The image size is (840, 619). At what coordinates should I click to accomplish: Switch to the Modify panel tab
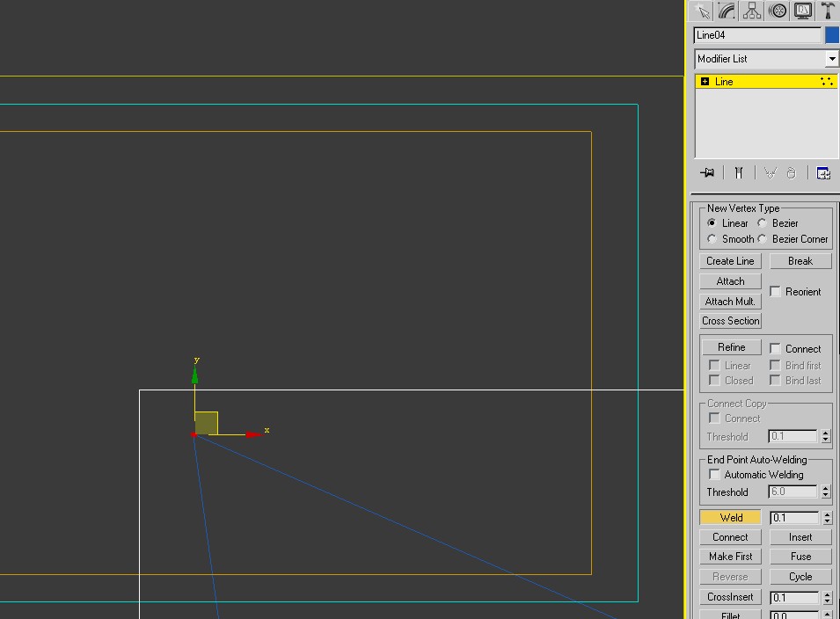(x=727, y=11)
